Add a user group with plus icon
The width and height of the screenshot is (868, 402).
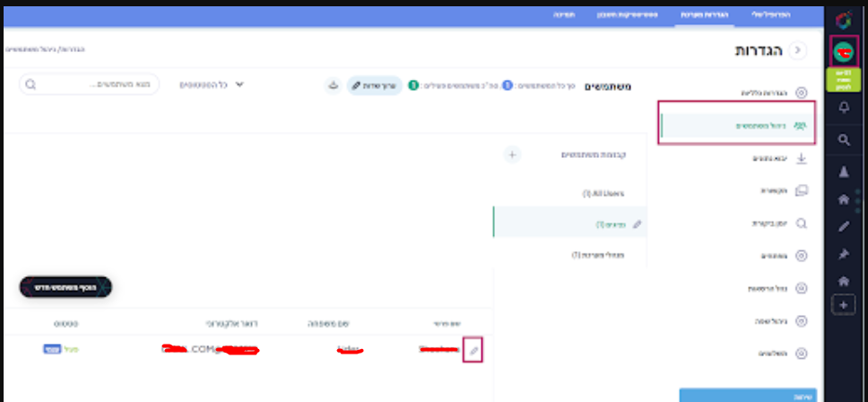[x=512, y=154]
